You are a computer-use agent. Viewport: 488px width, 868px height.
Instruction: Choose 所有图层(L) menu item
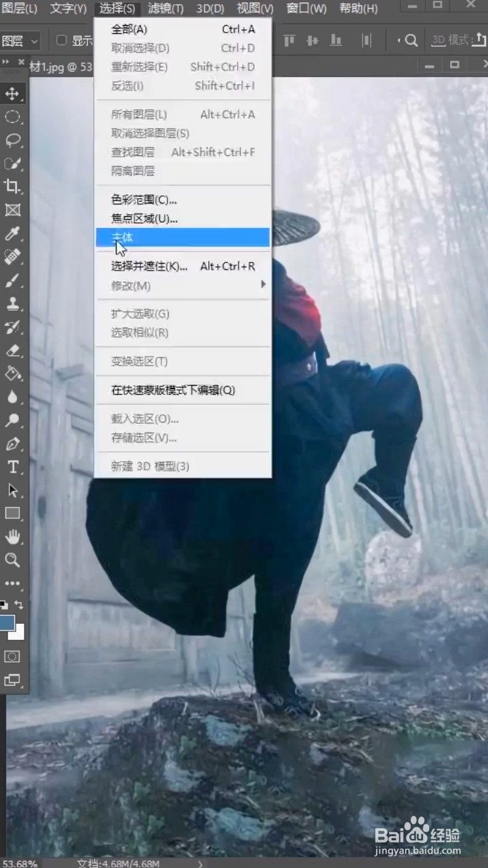tap(182, 114)
